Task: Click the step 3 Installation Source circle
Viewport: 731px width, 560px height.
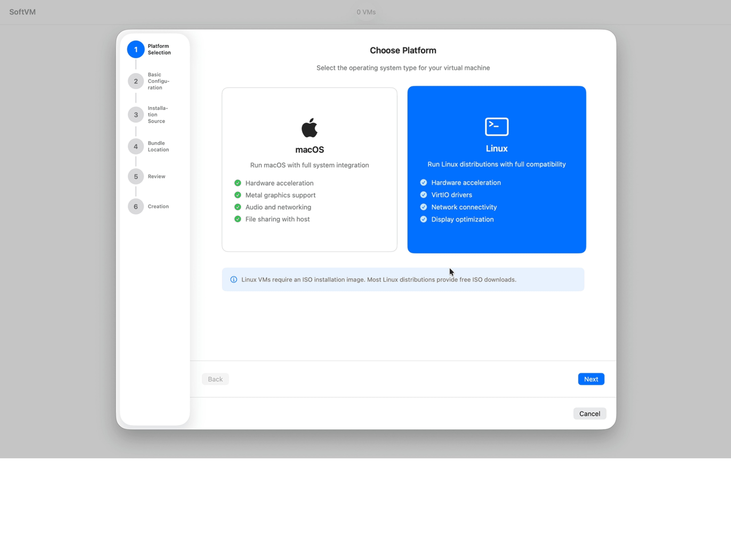Action: (136, 115)
